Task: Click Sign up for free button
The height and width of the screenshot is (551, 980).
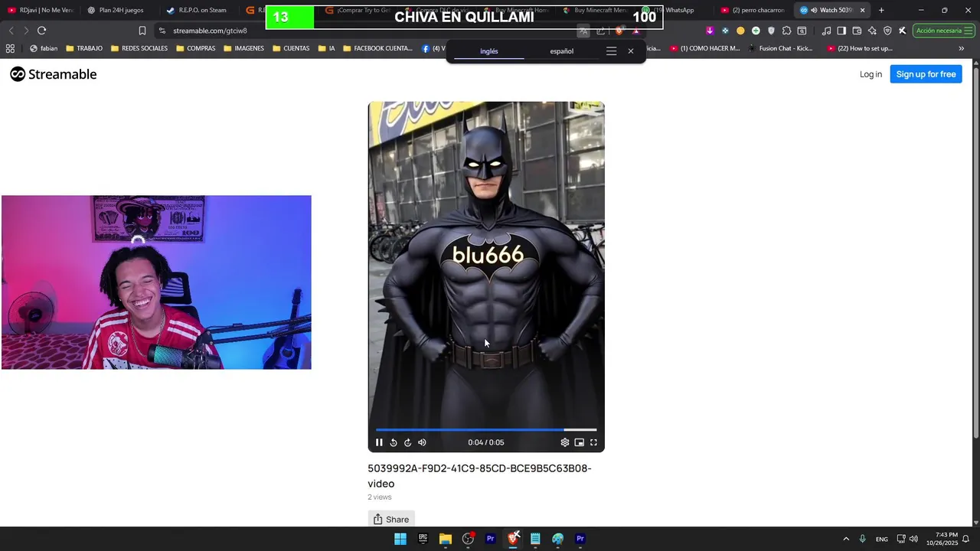Action: tap(926, 74)
